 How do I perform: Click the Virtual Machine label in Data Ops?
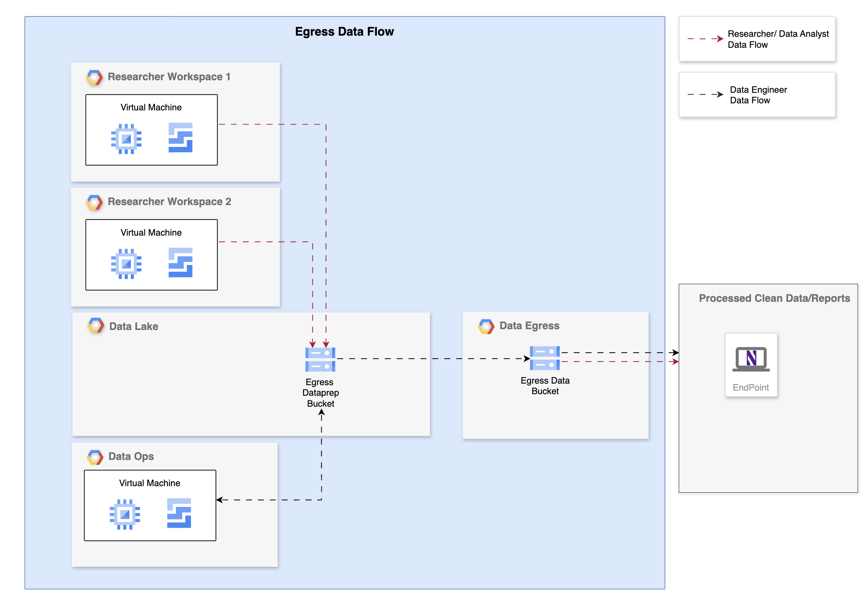tap(149, 483)
